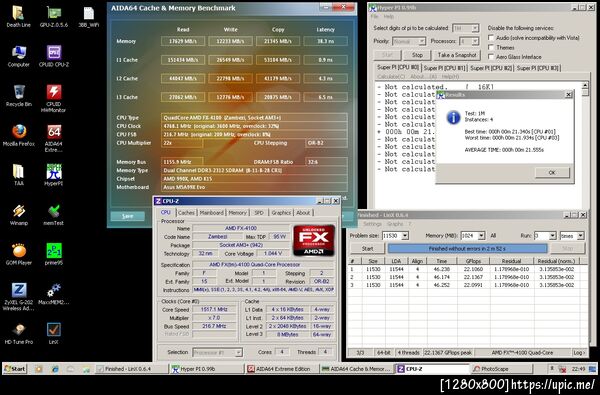Open the Priority dropdown in Hyper PI

click(421, 41)
